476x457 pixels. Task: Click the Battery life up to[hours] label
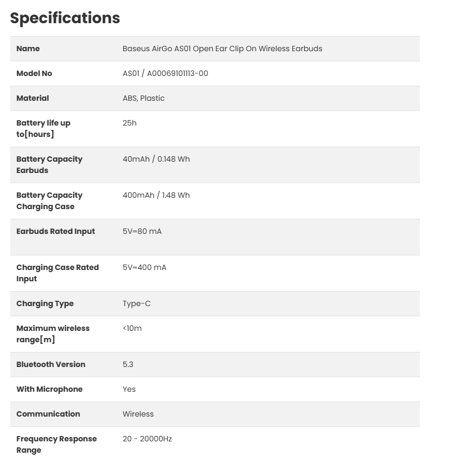(44, 128)
